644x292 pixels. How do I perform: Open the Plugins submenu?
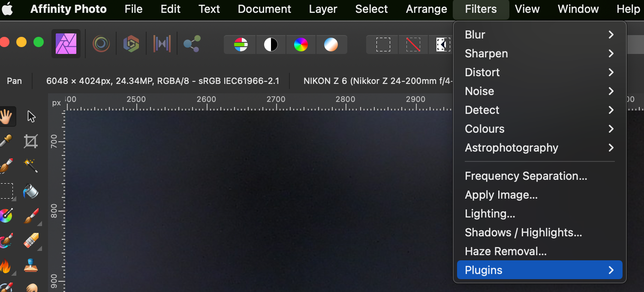(x=539, y=270)
